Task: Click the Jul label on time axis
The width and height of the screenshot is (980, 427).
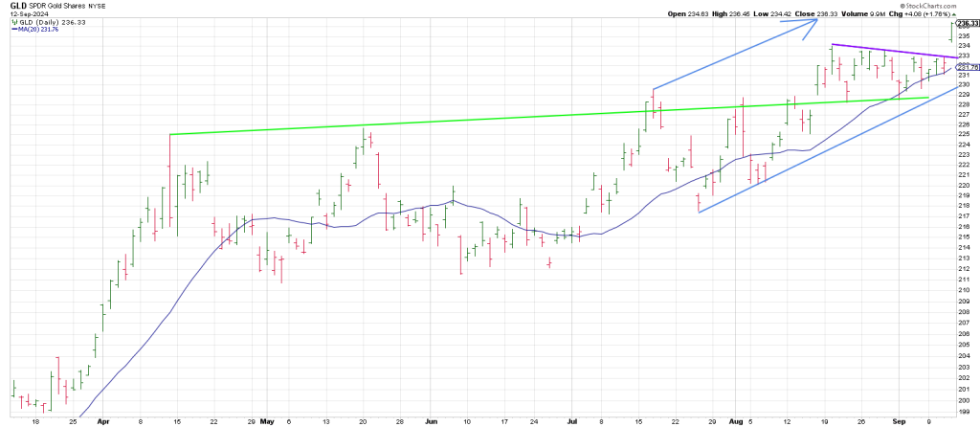Action: pos(572,420)
